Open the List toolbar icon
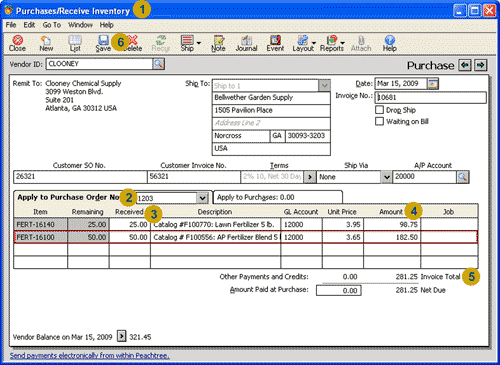Screen dimensions: 500x365 tap(75, 43)
